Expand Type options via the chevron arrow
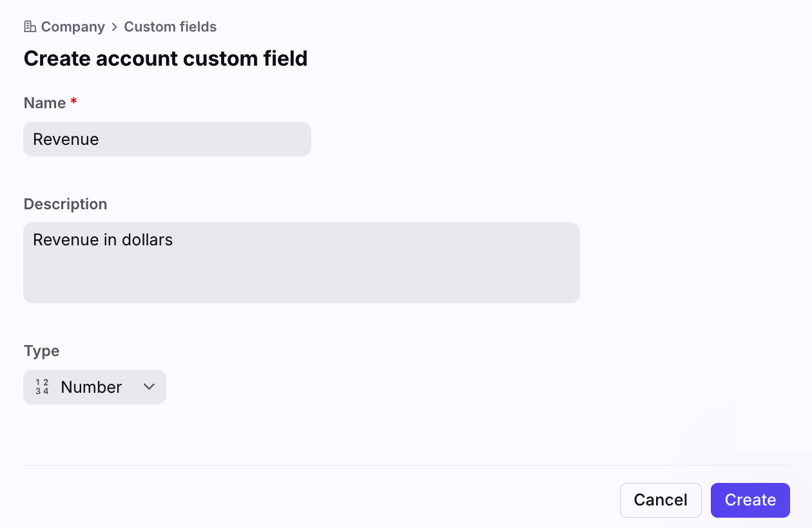 click(150, 387)
